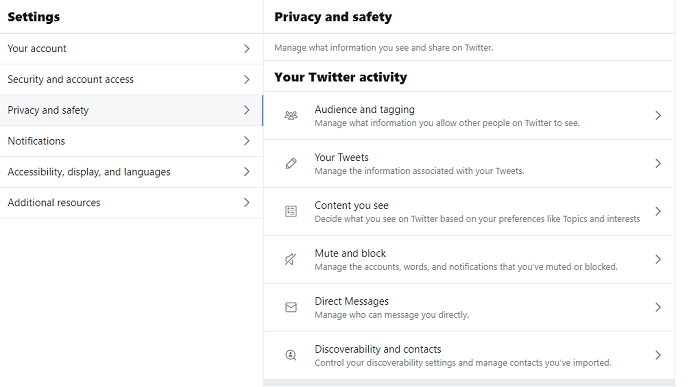The height and width of the screenshot is (387, 700).
Task: Click the Privacy and safety page heading
Action: pyautogui.click(x=333, y=17)
